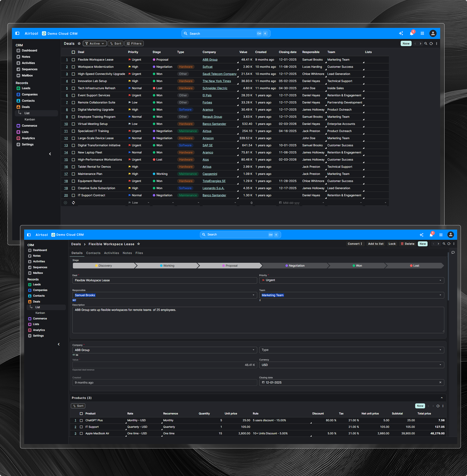
Task: Collapse the Products (3) section
Action: click(442, 398)
